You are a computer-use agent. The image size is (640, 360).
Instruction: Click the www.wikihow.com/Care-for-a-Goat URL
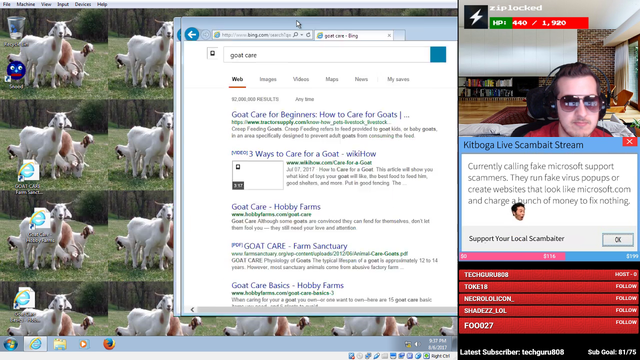click(x=329, y=162)
